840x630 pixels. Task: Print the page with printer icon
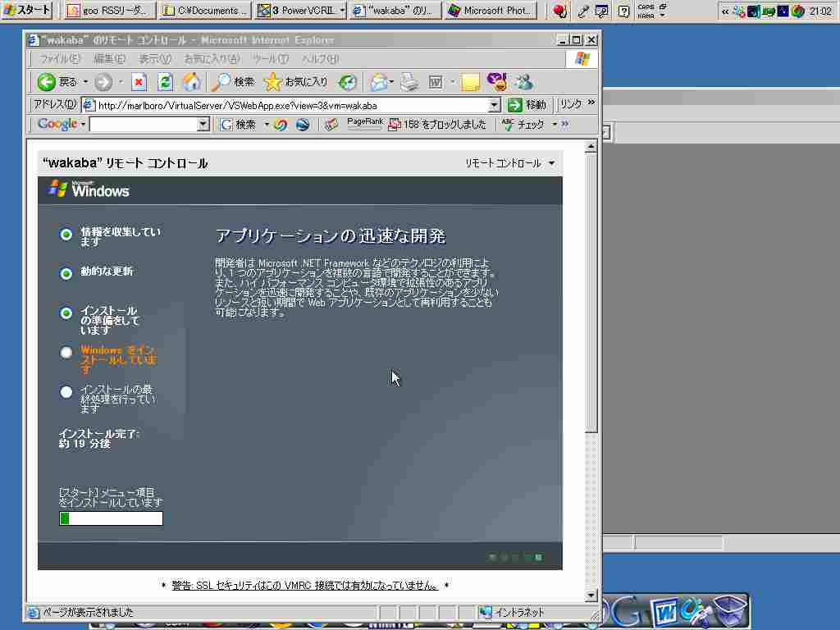(410, 82)
